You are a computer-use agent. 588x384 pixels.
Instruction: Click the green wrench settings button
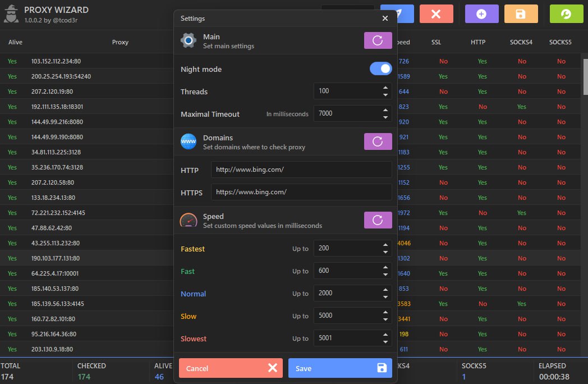[566, 14]
